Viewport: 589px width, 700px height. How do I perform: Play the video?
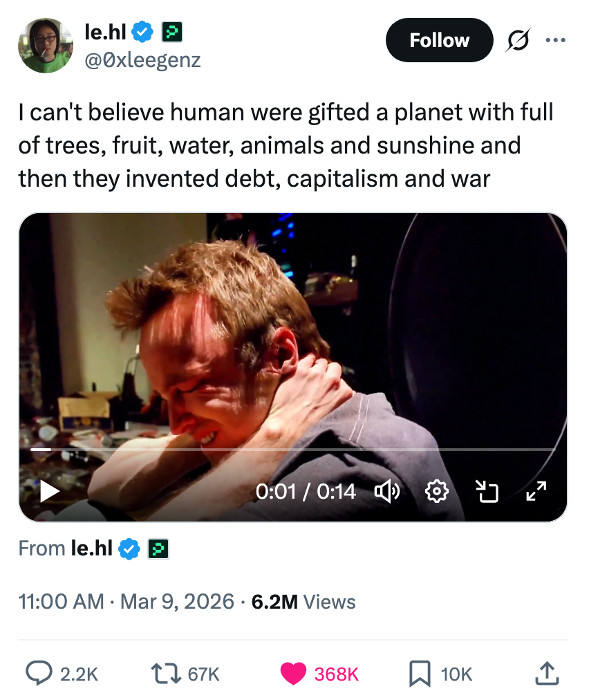48,491
